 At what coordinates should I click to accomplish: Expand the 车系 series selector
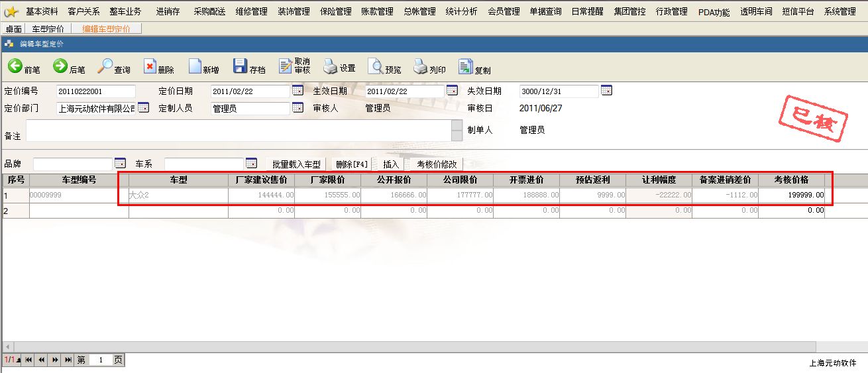point(251,163)
